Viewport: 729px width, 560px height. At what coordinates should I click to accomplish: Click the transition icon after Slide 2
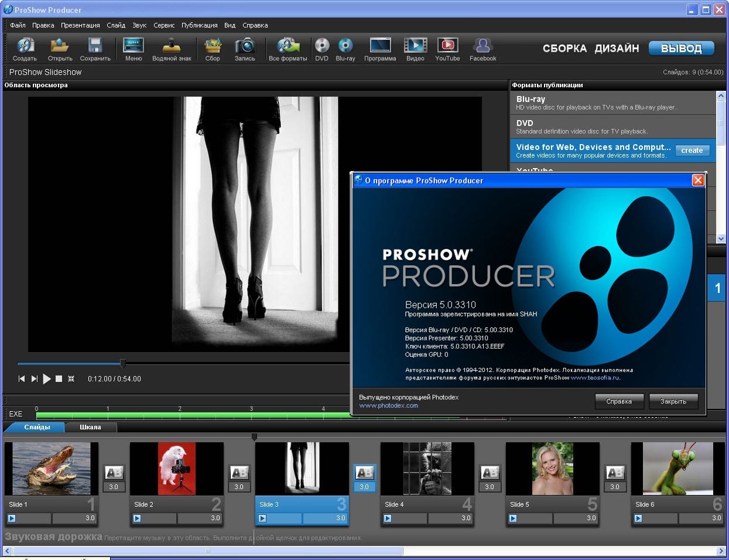click(x=239, y=473)
